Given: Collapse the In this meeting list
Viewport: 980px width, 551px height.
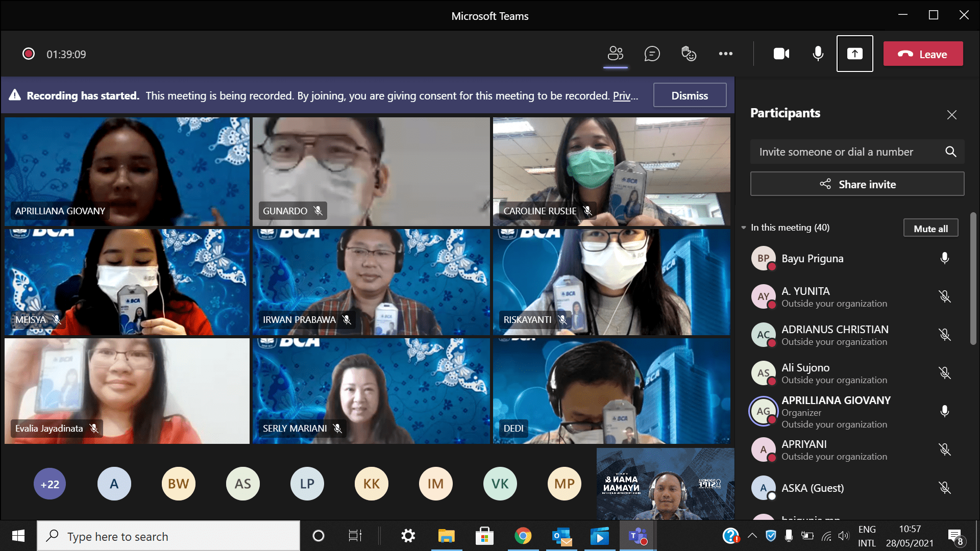Looking at the screenshot, I should point(744,228).
